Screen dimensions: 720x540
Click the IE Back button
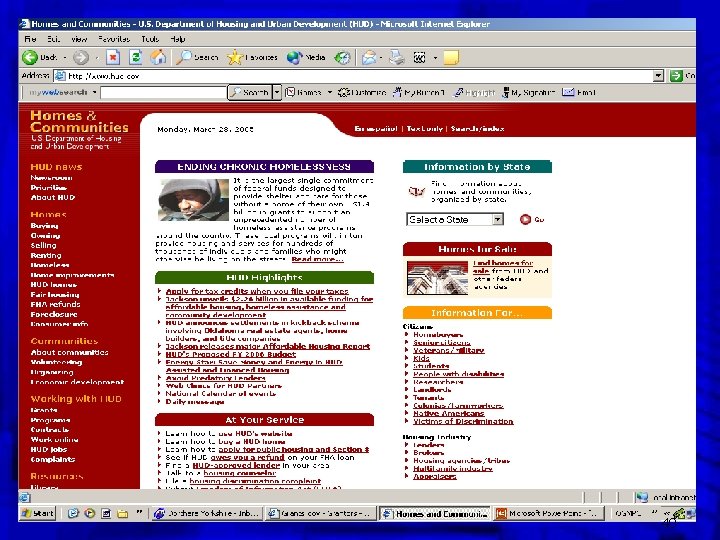pyautogui.click(x=39, y=57)
